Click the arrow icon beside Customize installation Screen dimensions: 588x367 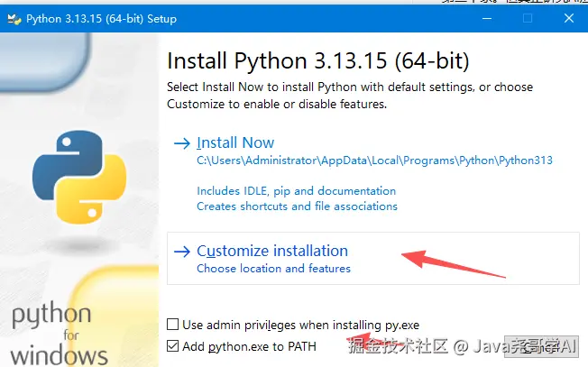(x=182, y=252)
